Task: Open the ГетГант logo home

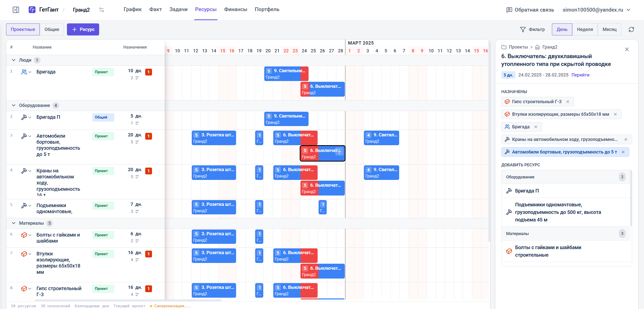Action: coord(44,10)
